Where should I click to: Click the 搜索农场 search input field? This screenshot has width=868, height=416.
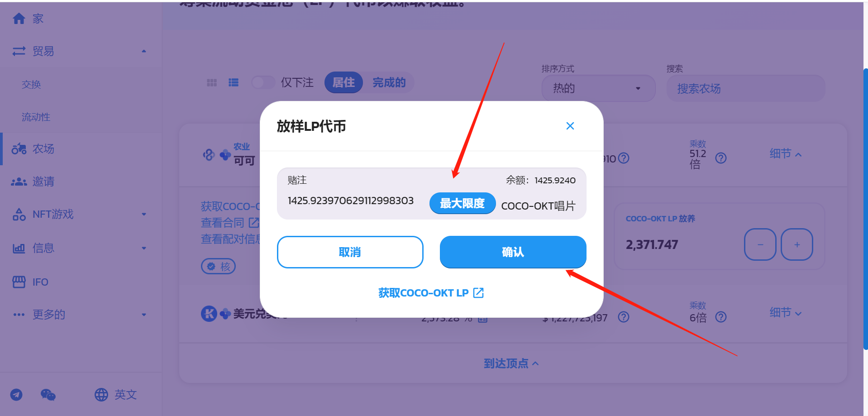coord(746,88)
